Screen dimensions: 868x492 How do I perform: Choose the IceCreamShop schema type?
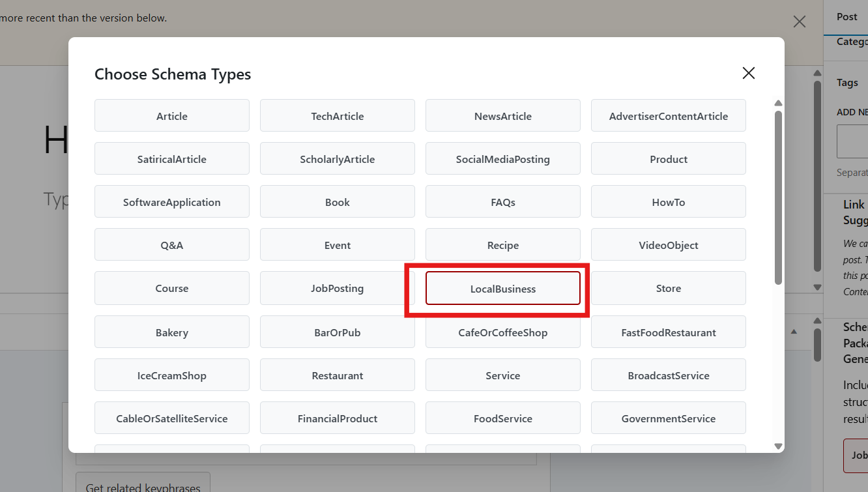point(172,375)
